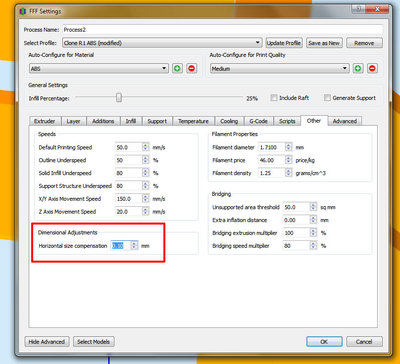Click the Outline Underspeed stepper arrows
Image resolution: width=400 pixels, height=364 pixels.
[145, 160]
